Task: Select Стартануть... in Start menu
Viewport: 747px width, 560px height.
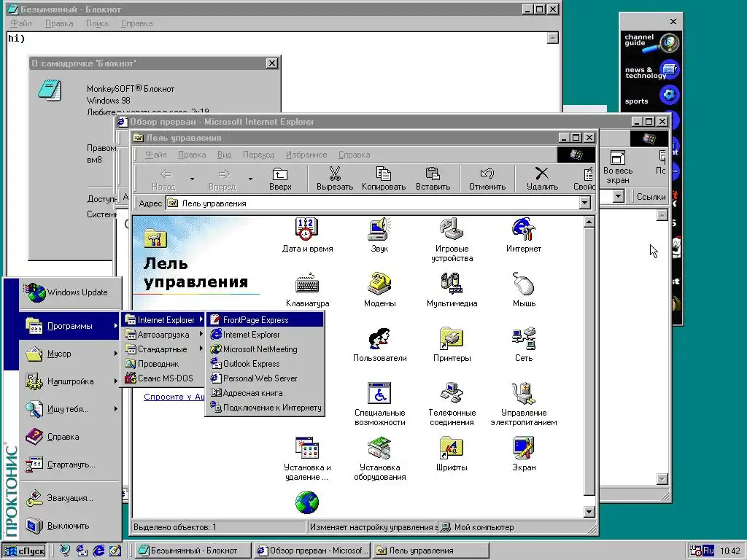Action: [69, 464]
